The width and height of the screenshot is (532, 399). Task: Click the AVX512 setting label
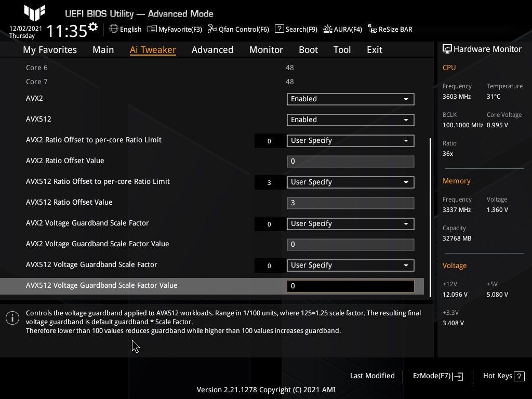click(x=38, y=119)
